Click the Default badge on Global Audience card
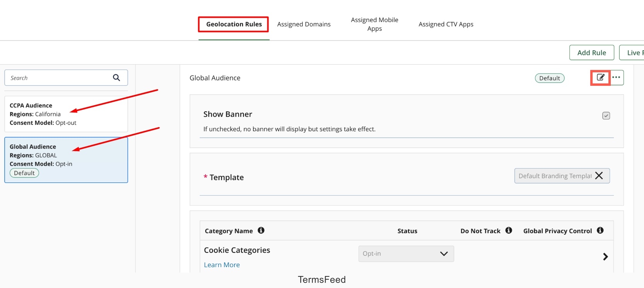The height and width of the screenshot is (288, 644). pos(24,173)
